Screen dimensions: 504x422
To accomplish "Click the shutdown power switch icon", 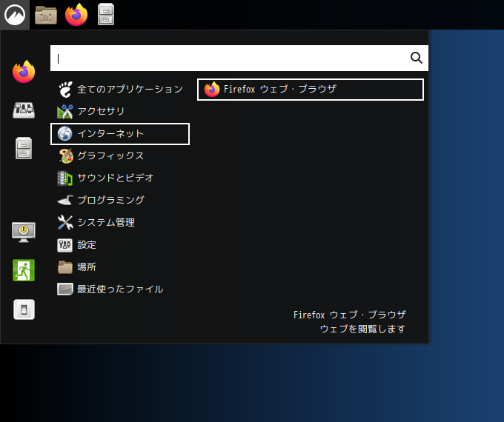I will 24,309.
